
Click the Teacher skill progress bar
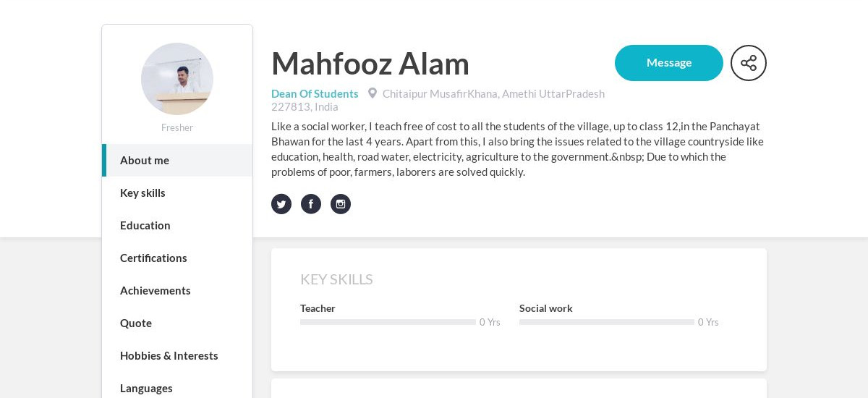(388, 322)
